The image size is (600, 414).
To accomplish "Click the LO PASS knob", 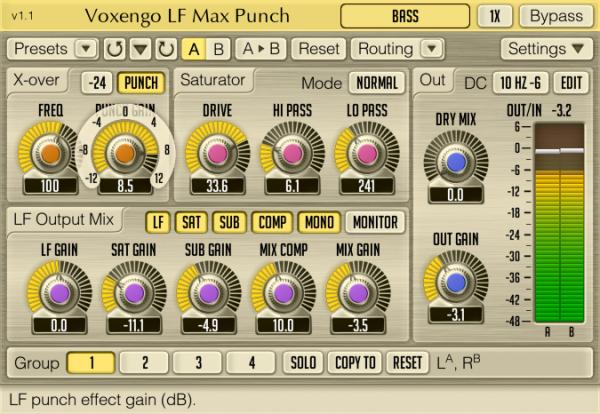I will 367,153.
